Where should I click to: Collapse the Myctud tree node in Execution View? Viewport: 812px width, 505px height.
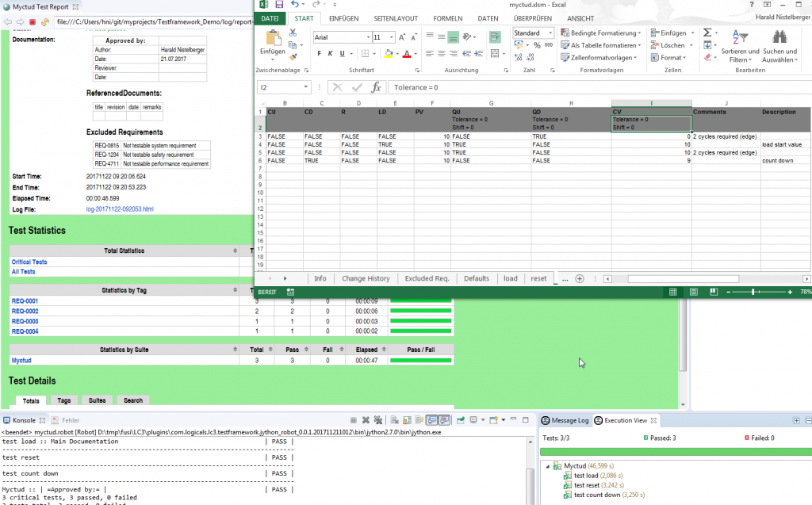547,466
